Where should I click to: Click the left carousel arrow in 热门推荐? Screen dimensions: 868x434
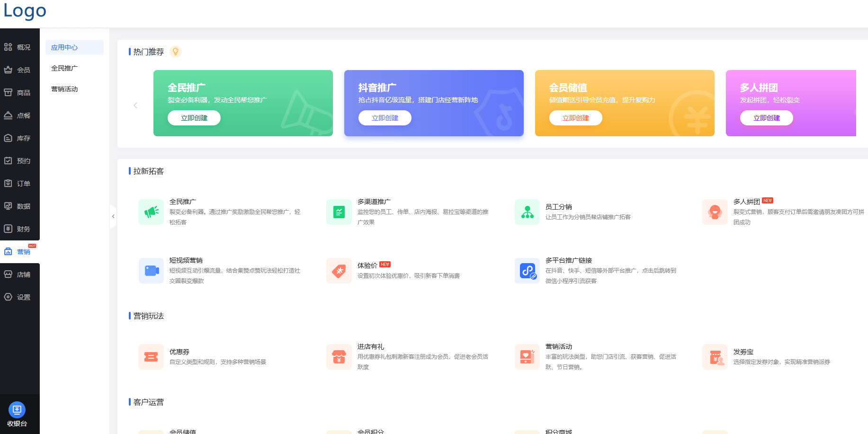[135, 105]
